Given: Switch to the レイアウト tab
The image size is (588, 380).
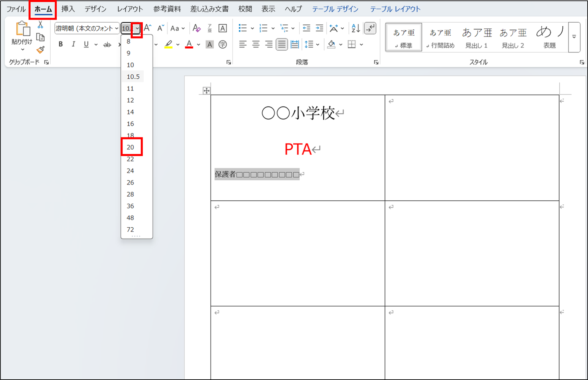Looking at the screenshot, I should pyautogui.click(x=130, y=9).
